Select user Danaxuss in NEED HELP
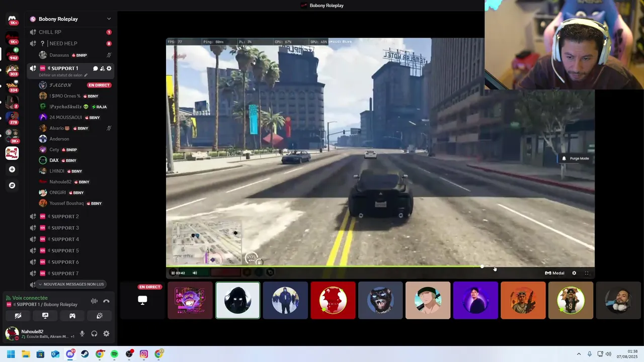The image size is (644, 362). (x=75, y=55)
